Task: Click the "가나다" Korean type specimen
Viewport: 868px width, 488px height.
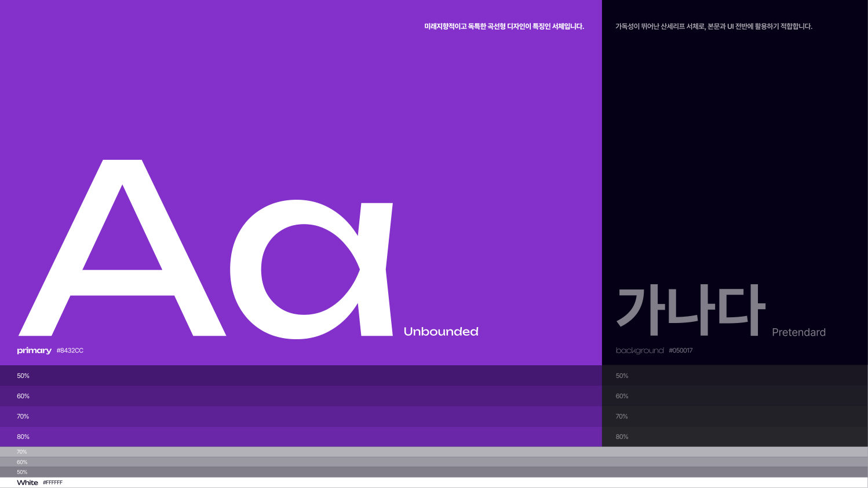Action: [691, 310]
